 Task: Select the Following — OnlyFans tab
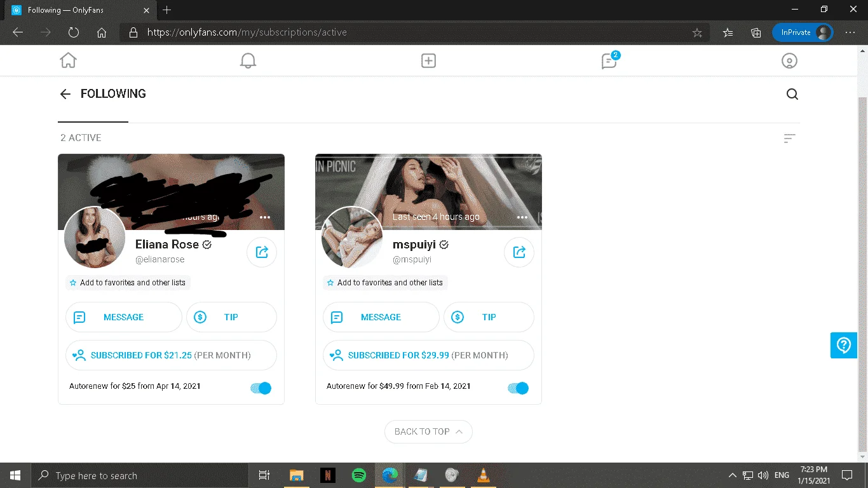(x=81, y=10)
